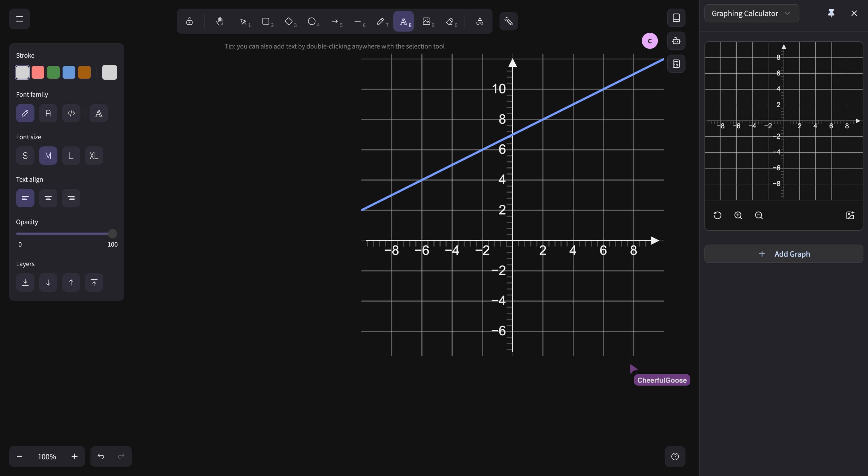Click the 100% zoom reset button

point(47,456)
